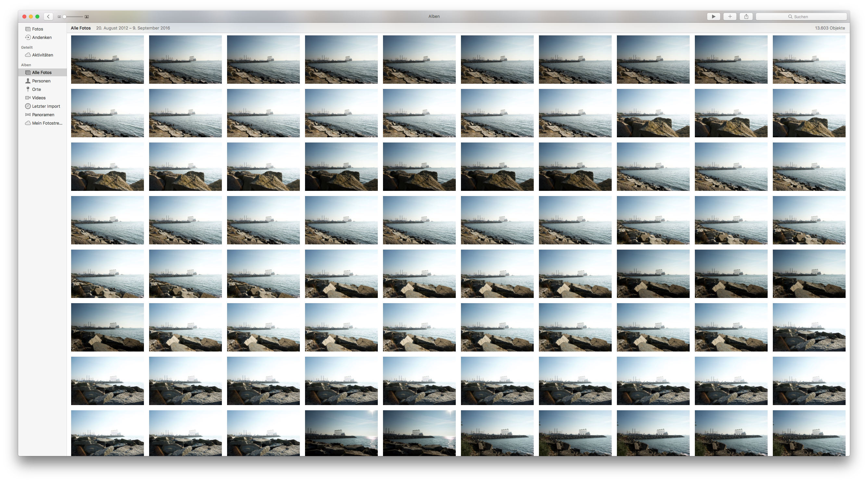
Task: Select the first photo thumbnail in top row
Action: click(107, 60)
